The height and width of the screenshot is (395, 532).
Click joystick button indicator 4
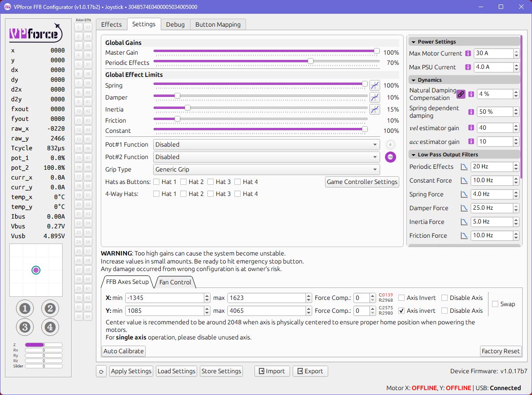(x=50, y=327)
